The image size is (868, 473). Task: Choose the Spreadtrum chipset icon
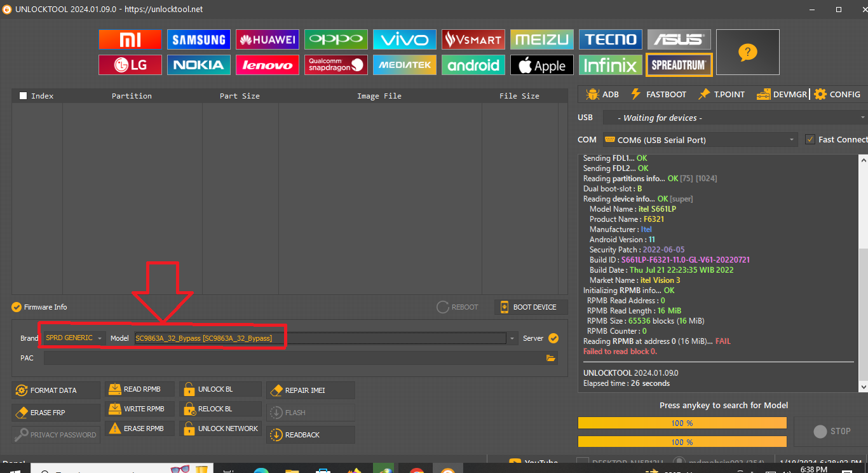click(x=679, y=65)
